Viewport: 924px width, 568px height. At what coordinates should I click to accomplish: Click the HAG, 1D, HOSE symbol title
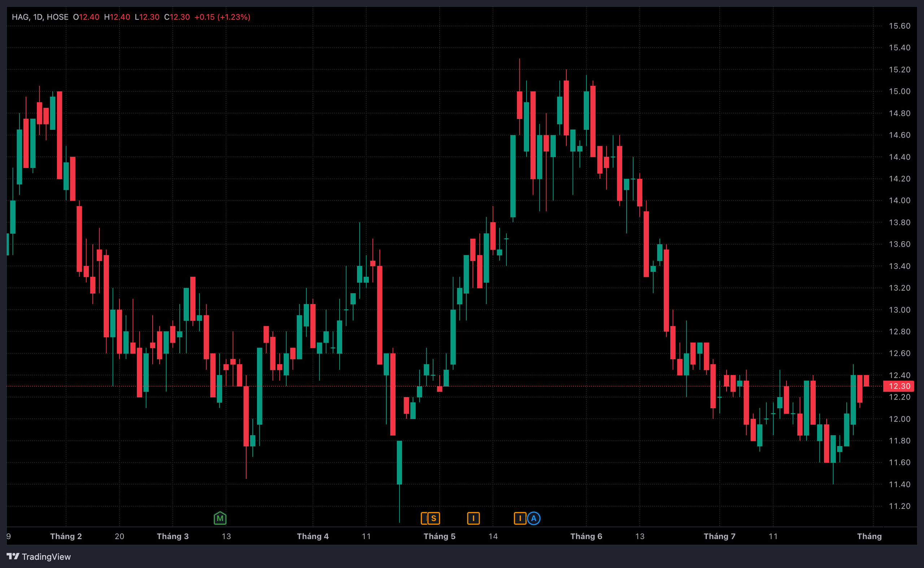pyautogui.click(x=40, y=17)
